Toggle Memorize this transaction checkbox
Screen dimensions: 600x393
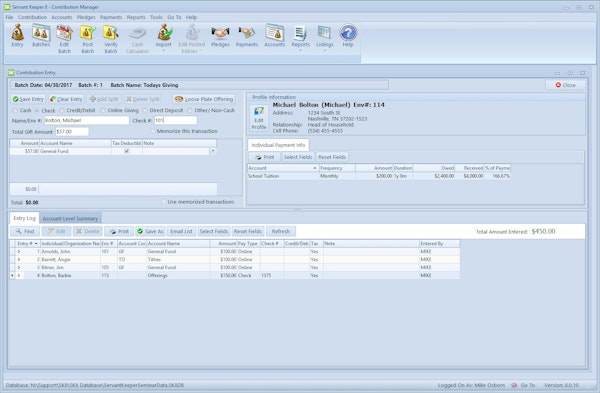coord(153,131)
